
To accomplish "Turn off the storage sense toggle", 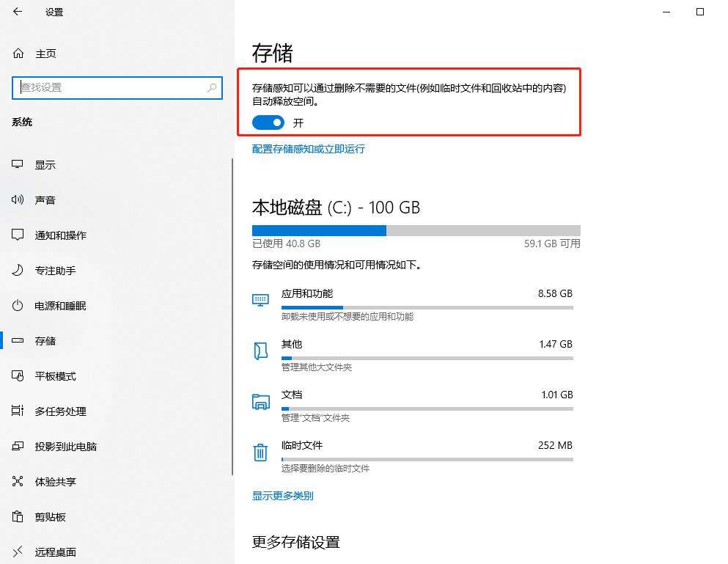I will point(268,122).
